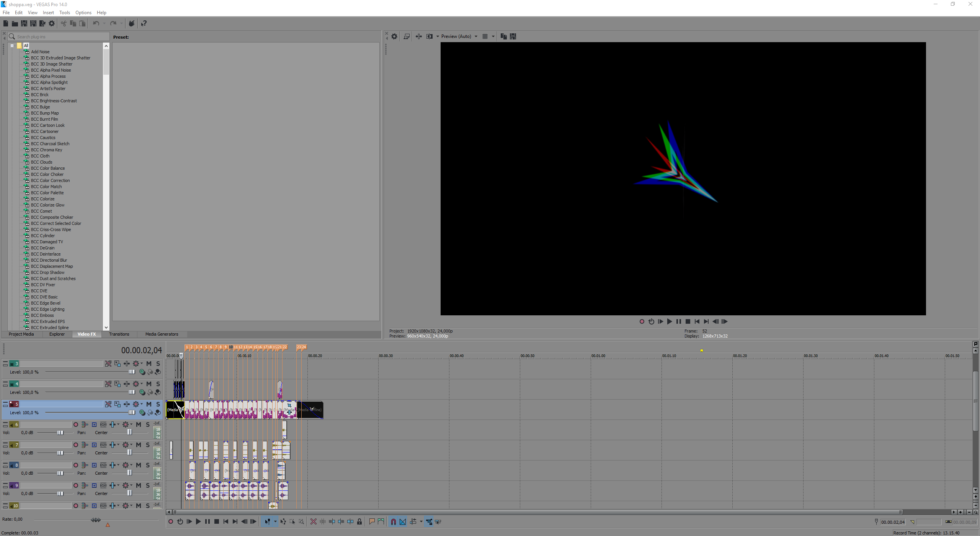Click the lock event icon
This screenshot has width=980, height=536.
tap(359, 522)
